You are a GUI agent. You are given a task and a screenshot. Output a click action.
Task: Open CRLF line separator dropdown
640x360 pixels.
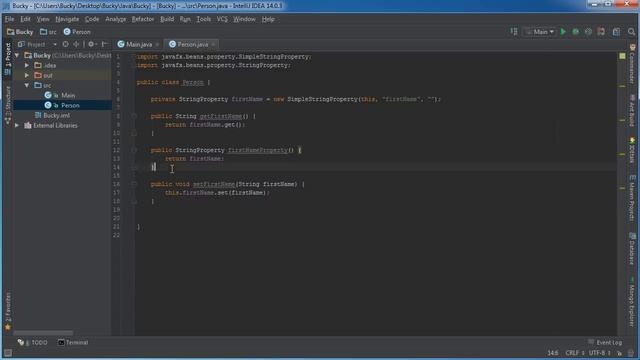click(x=574, y=353)
